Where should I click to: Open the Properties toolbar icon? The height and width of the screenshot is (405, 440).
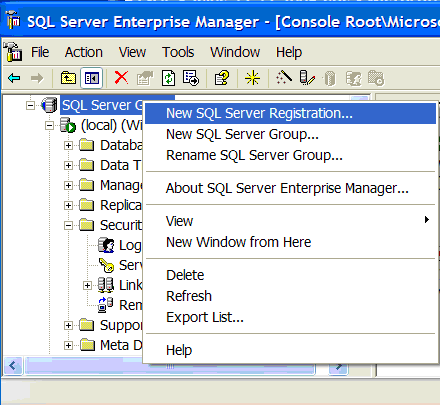click(145, 78)
